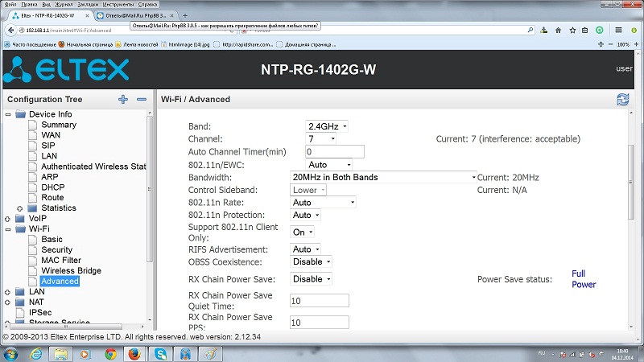The width and height of the screenshot is (644, 362).
Task: Open the Wireless Bridge page
Action: point(71,271)
